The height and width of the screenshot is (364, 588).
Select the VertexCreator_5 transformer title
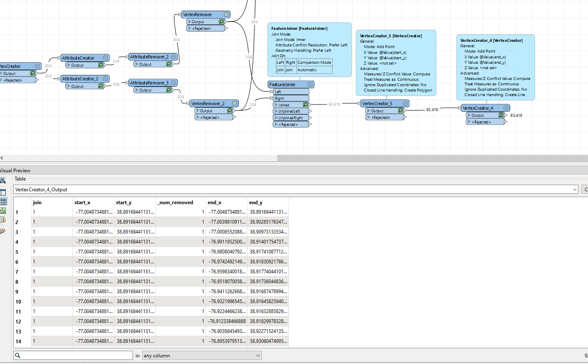pos(377,104)
